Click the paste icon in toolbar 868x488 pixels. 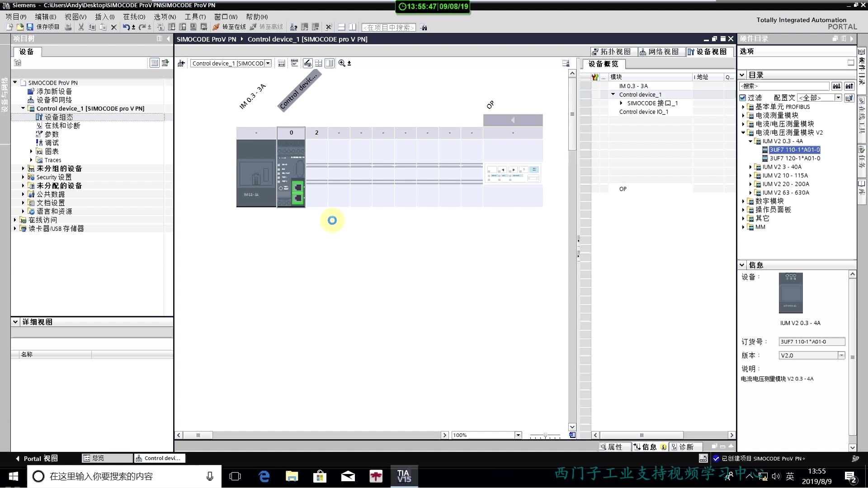click(x=103, y=27)
